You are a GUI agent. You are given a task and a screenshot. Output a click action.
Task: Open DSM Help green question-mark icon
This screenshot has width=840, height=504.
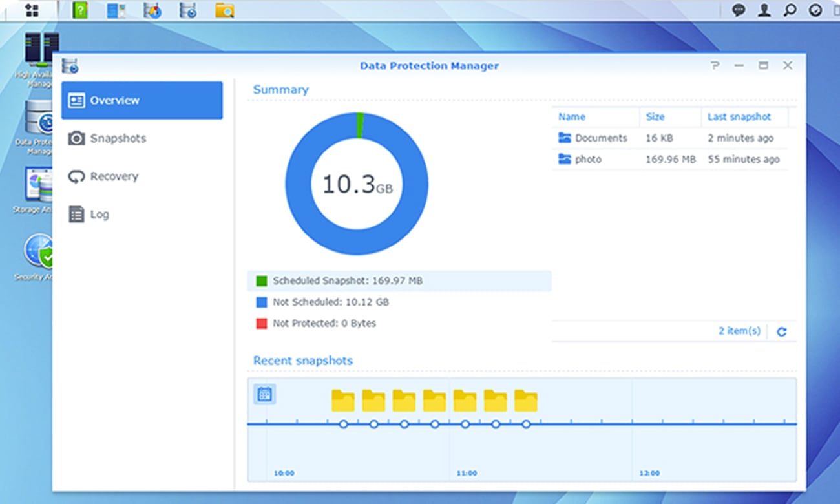(80, 10)
